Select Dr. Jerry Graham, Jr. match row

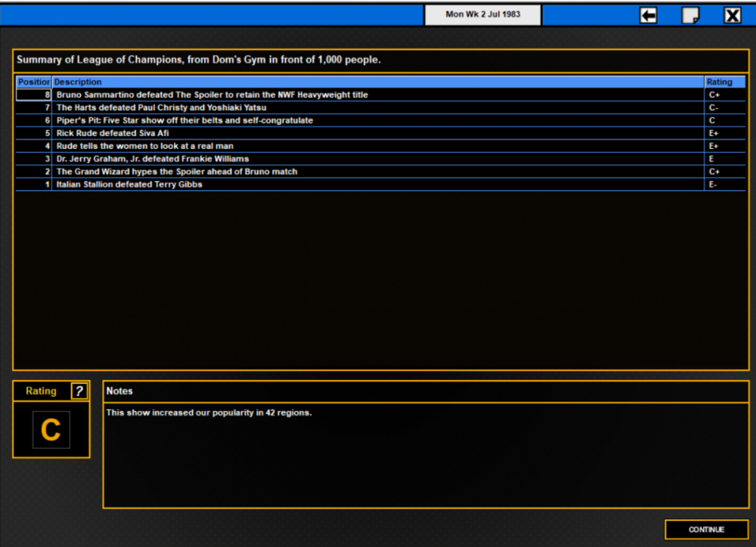point(380,159)
